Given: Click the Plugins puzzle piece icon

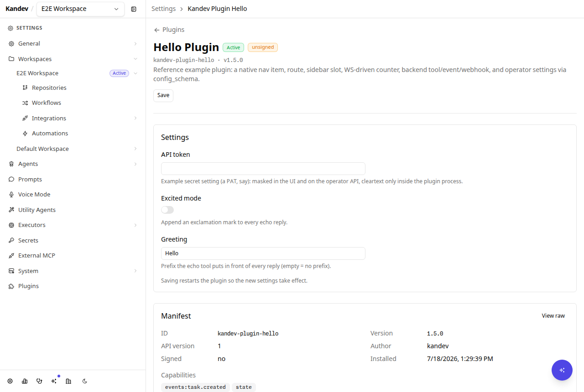Looking at the screenshot, I should coord(11,286).
